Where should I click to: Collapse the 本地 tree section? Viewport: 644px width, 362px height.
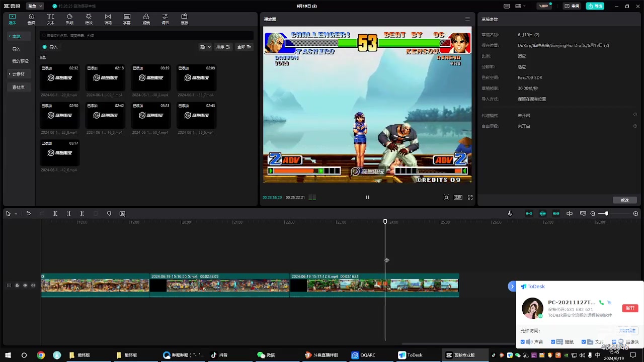point(9,36)
